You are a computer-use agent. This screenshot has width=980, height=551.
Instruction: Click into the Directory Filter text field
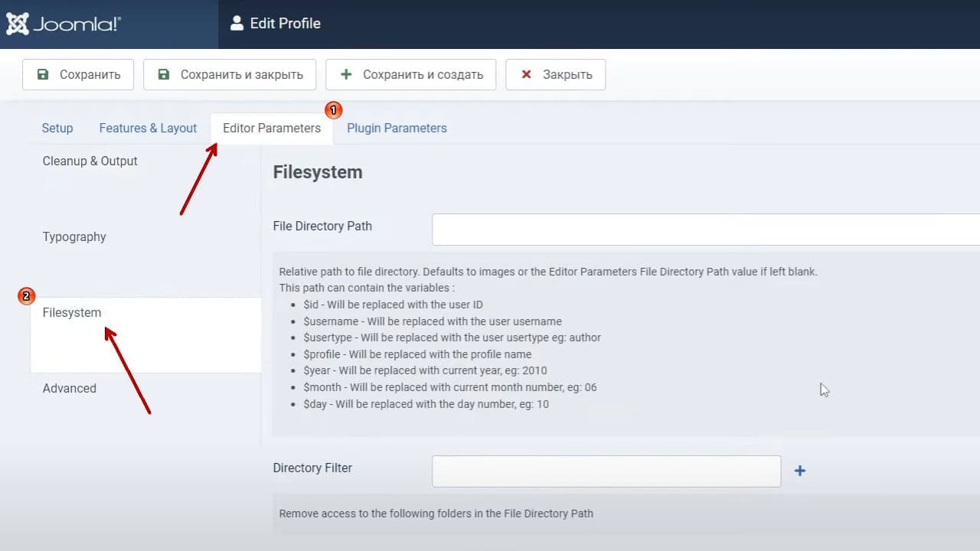[x=606, y=471]
